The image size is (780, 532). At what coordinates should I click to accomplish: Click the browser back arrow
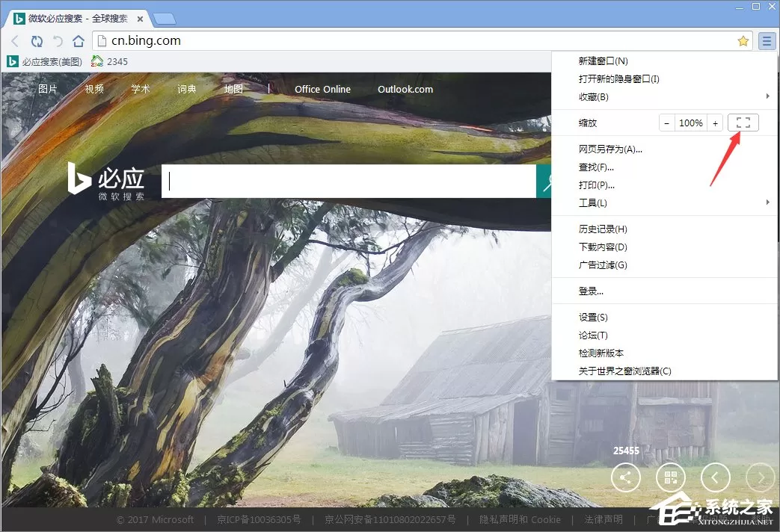(15, 41)
